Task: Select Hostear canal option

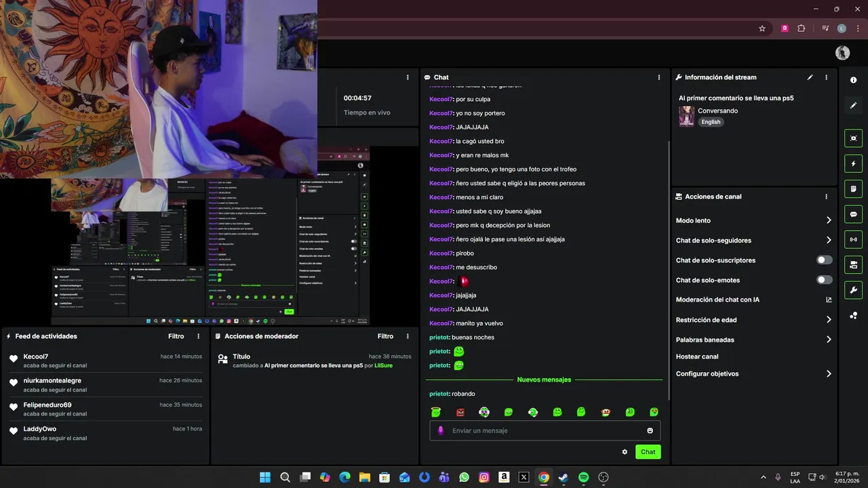Action: 696,357
